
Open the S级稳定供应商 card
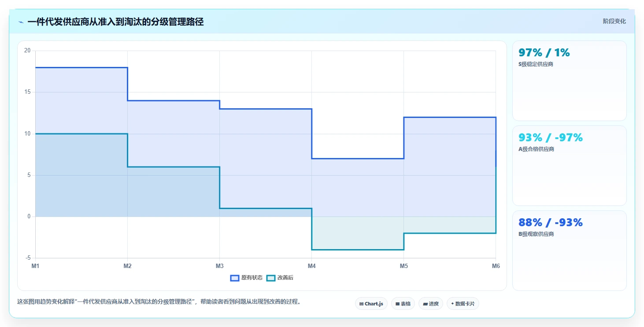tap(570, 81)
